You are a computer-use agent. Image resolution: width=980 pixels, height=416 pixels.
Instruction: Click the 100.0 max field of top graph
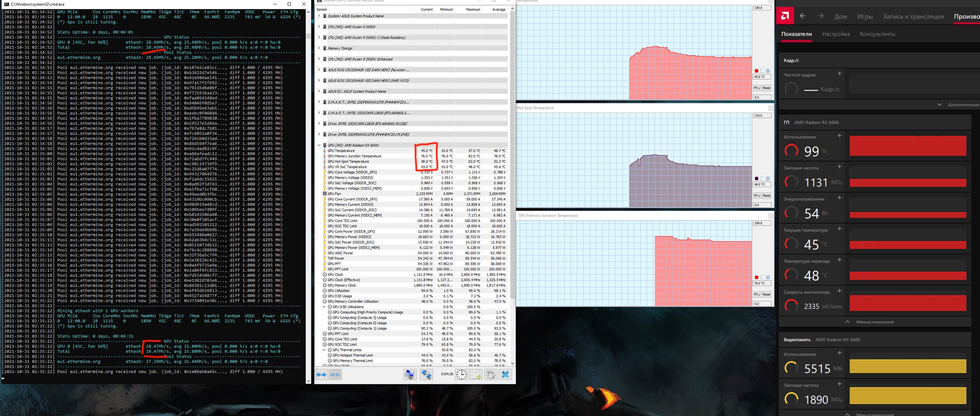(x=762, y=8)
